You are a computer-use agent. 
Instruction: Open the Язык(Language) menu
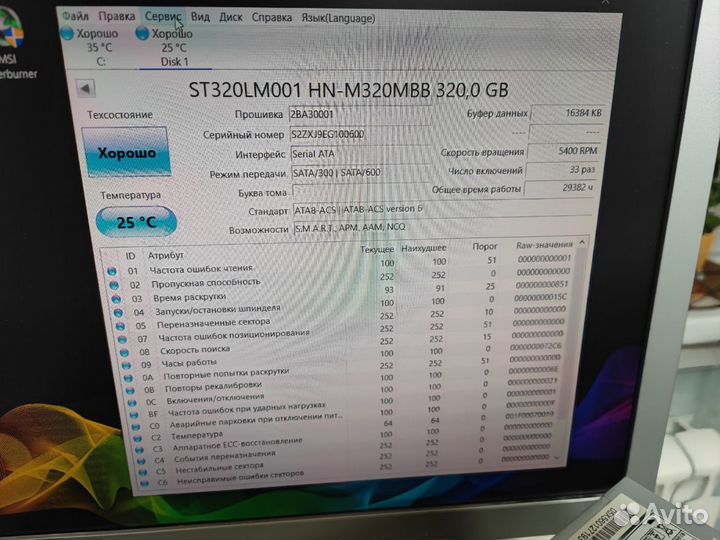(x=338, y=18)
